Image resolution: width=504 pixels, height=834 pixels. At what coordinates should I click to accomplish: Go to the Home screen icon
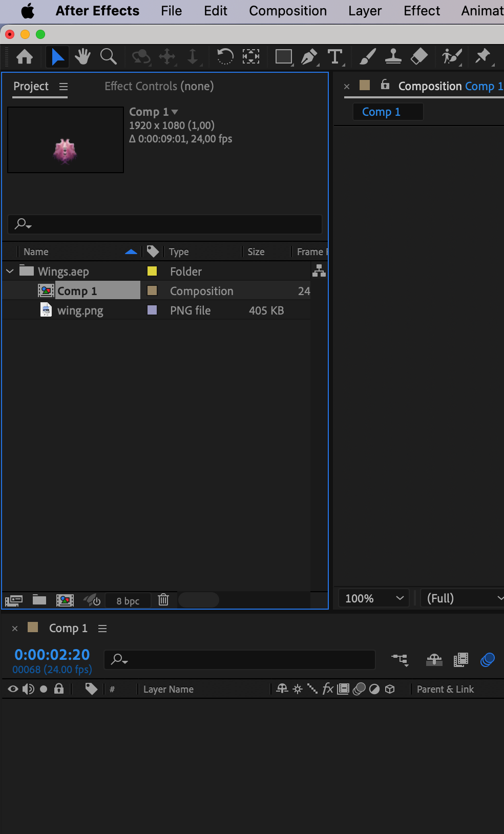click(24, 56)
